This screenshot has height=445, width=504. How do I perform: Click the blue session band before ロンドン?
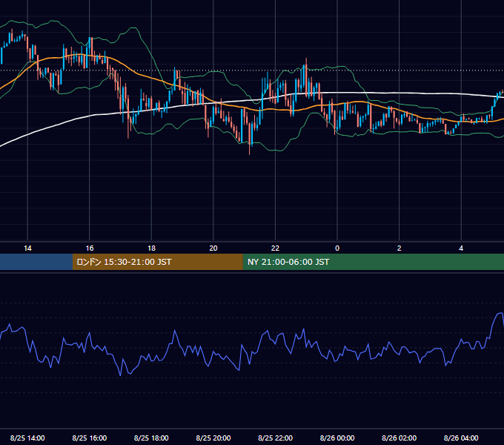[x=36, y=262]
